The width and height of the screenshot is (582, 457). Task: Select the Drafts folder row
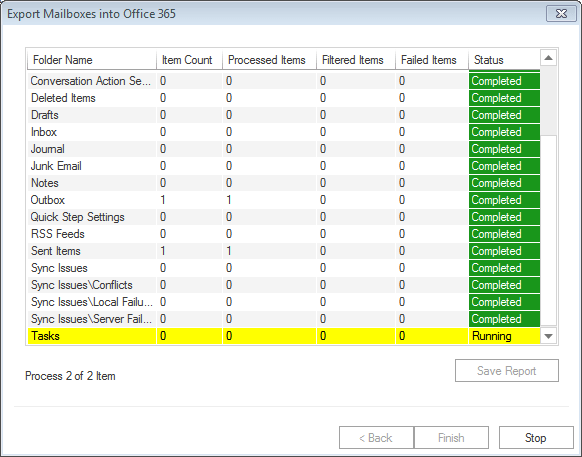tap(284, 115)
